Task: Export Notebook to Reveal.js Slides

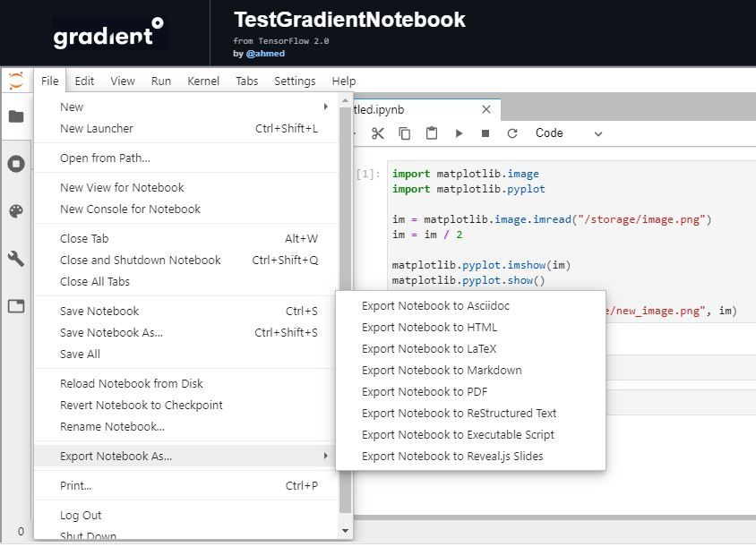Action: (470, 456)
